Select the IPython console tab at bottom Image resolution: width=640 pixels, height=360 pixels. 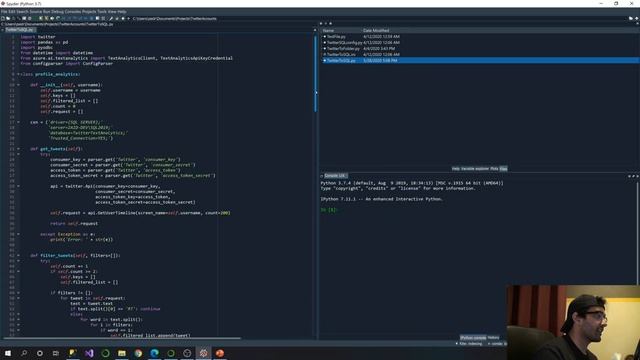point(473,338)
